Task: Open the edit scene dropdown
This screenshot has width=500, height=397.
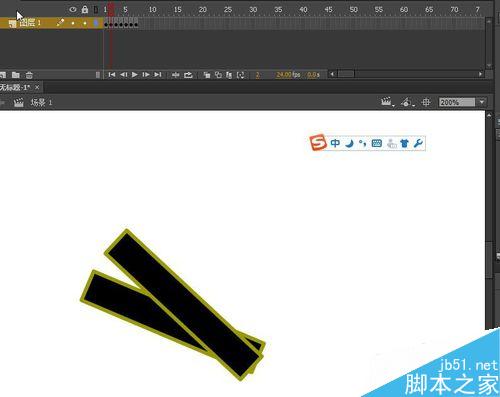Action: 387,102
